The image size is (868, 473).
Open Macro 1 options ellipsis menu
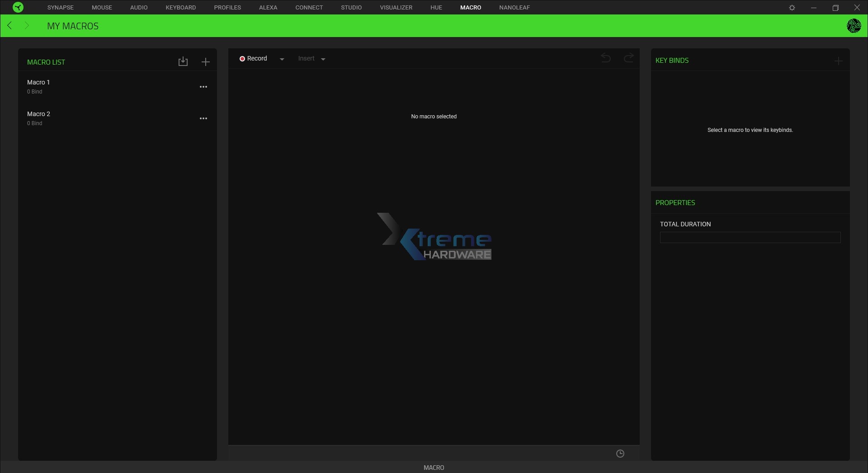click(203, 87)
